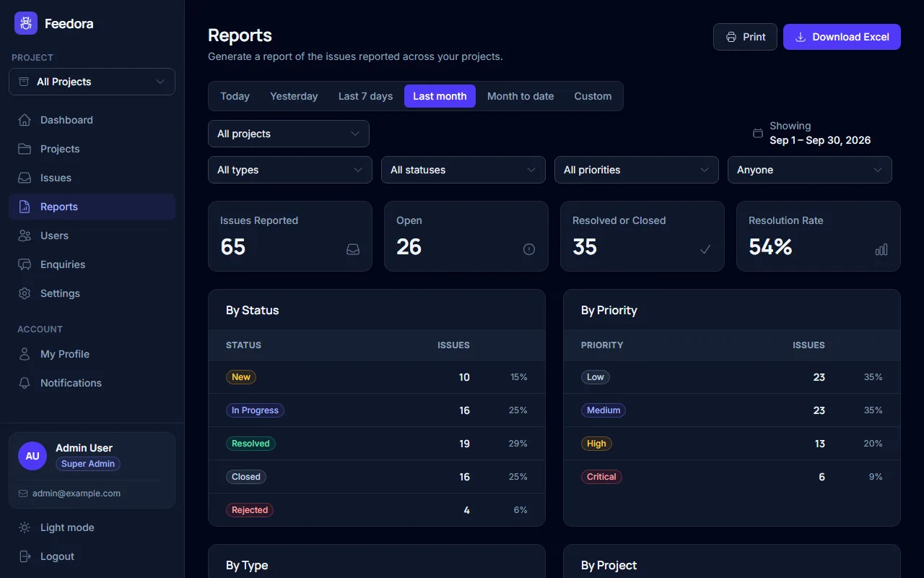924x578 pixels.
Task: Click the inbox icon on Issues Reported card
Action: click(353, 249)
